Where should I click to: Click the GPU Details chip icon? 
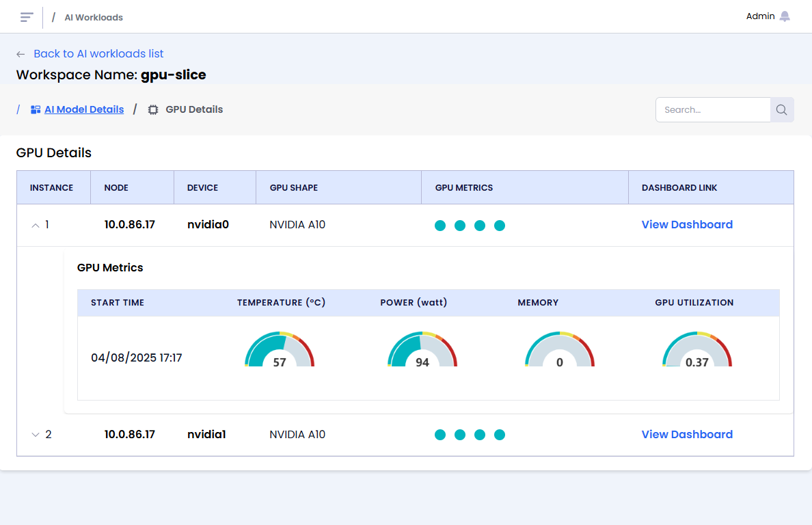pos(153,109)
